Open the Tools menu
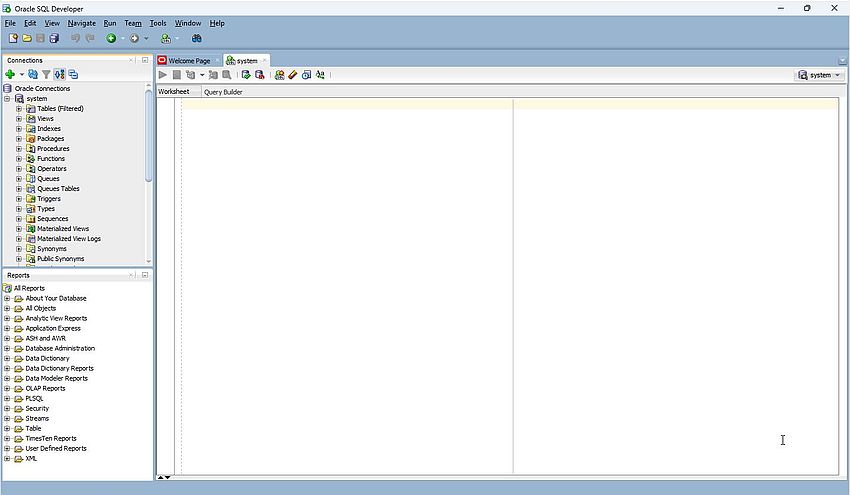Screen dimensions: 850x495 (158, 22)
